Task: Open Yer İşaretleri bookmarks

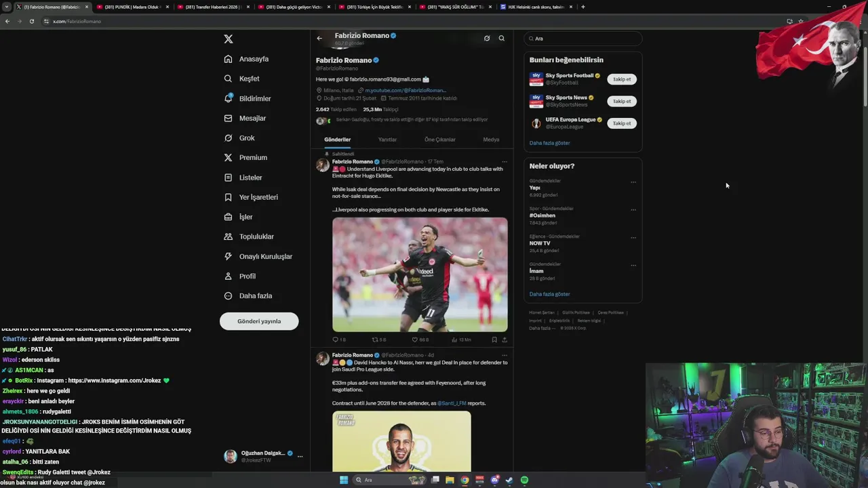Action: pyautogui.click(x=251, y=197)
